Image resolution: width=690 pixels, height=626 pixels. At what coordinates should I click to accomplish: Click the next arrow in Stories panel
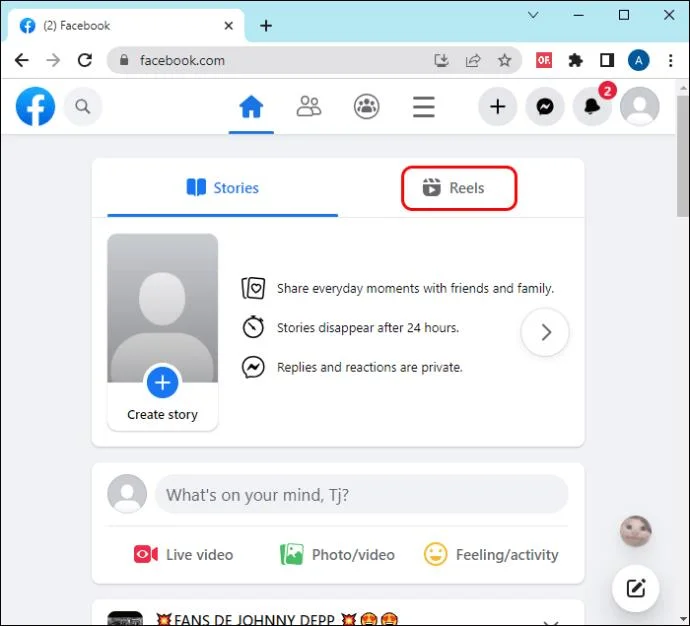[x=545, y=332]
